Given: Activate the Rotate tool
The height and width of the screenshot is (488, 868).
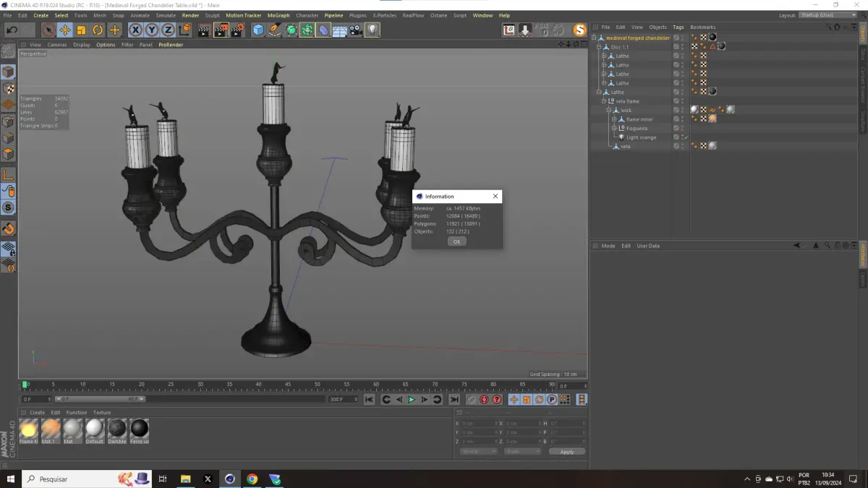Looking at the screenshot, I should [98, 30].
